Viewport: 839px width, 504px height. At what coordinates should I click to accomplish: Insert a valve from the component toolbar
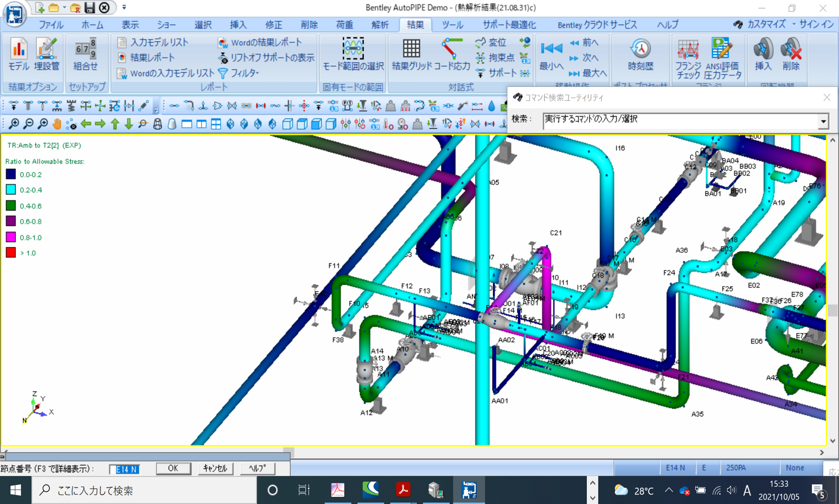(232, 105)
